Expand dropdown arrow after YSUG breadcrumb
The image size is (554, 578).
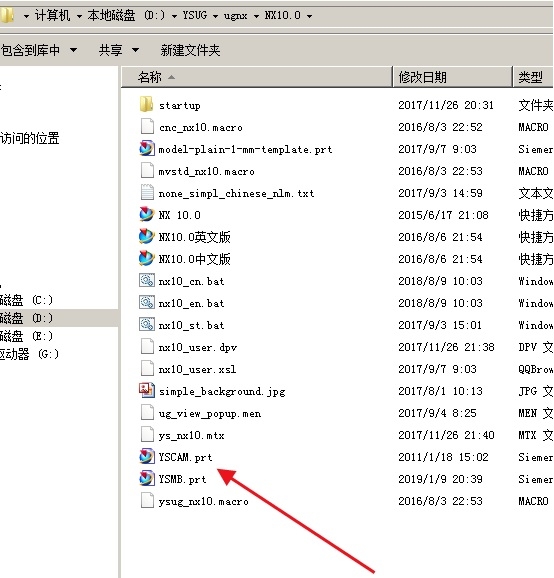pyautogui.click(x=216, y=16)
